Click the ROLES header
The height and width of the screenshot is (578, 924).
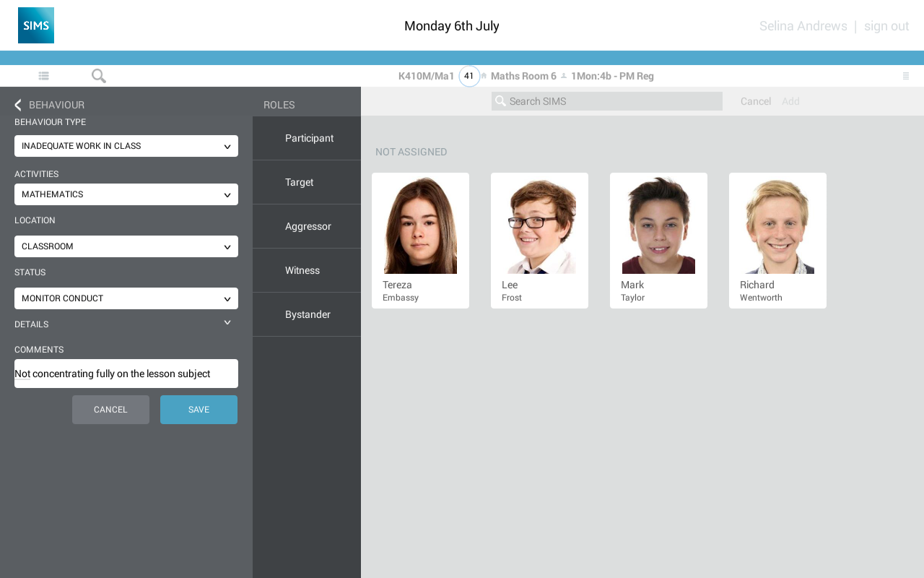coord(279,105)
